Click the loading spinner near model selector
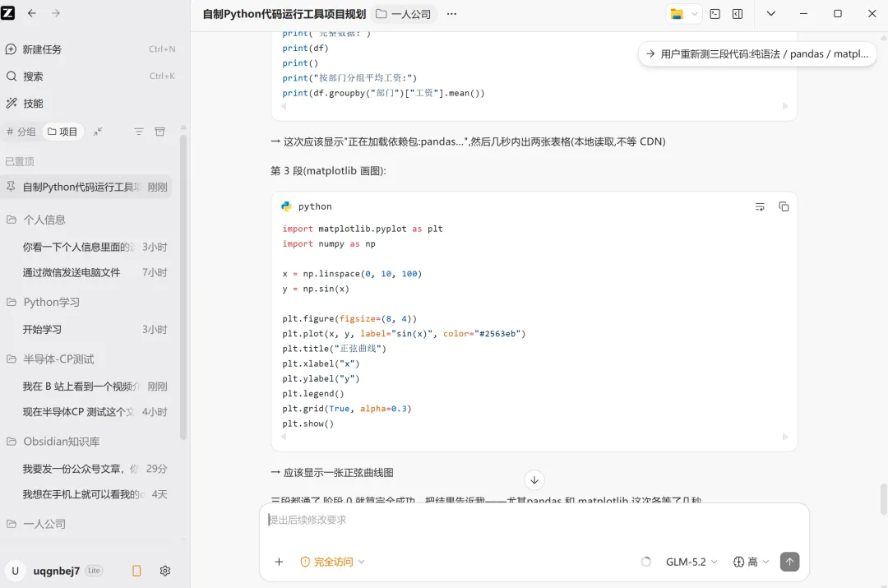This screenshot has height=588, width=888. pyautogui.click(x=646, y=562)
